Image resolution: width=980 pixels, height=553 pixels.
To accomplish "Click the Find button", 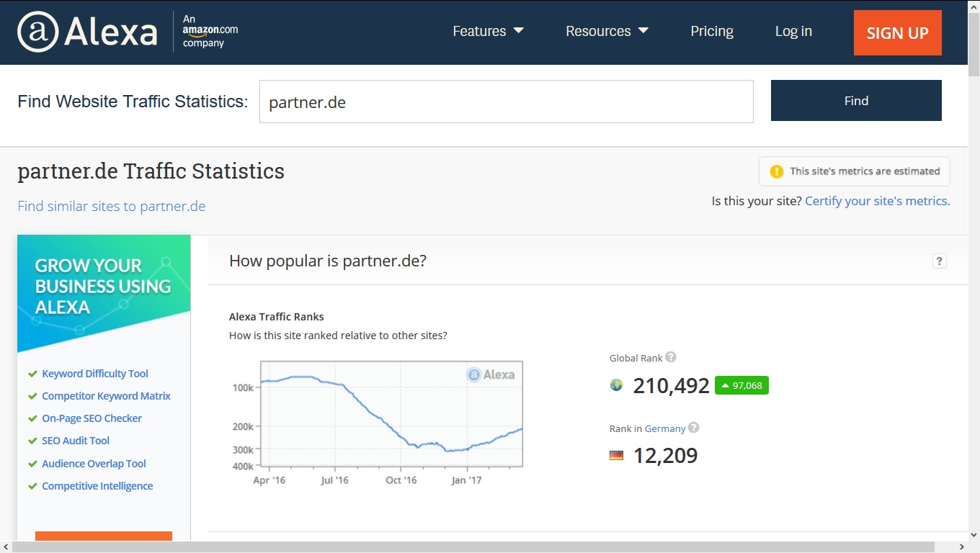I will click(x=856, y=101).
